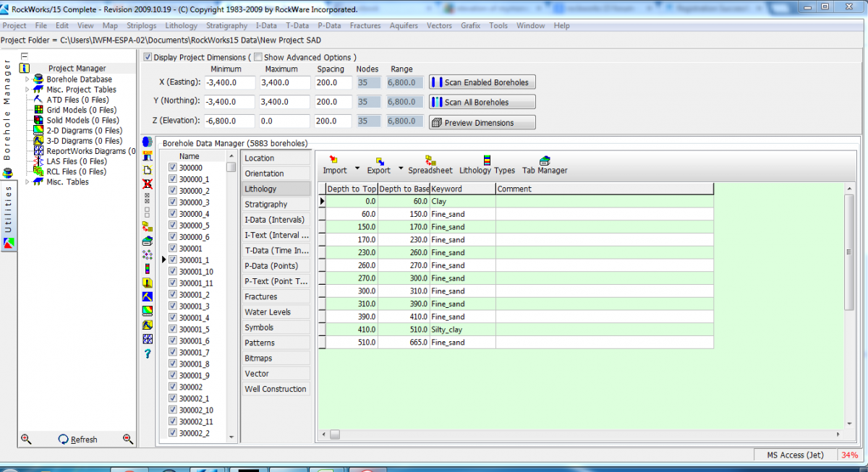The image size is (868, 472).
Task: Switch to the Stratigraphy data tab
Action: tap(276, 205)
